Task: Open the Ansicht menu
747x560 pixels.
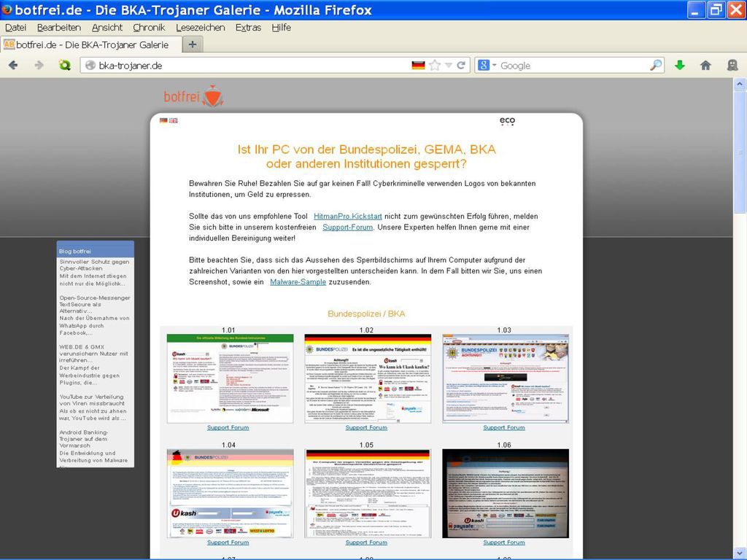Action: (107, 28)
